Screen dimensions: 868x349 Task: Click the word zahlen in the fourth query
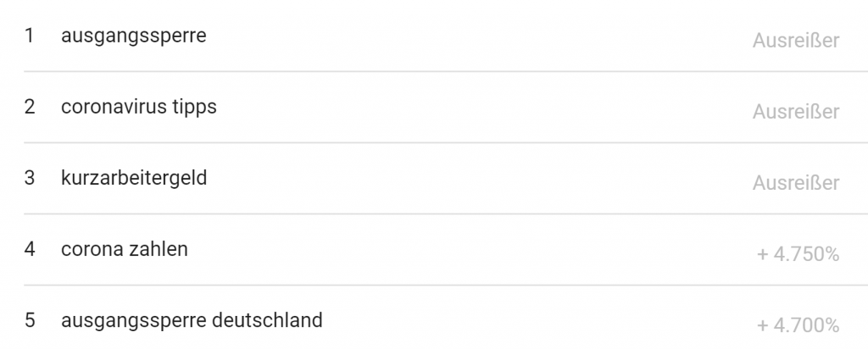(x=158, y=249)
